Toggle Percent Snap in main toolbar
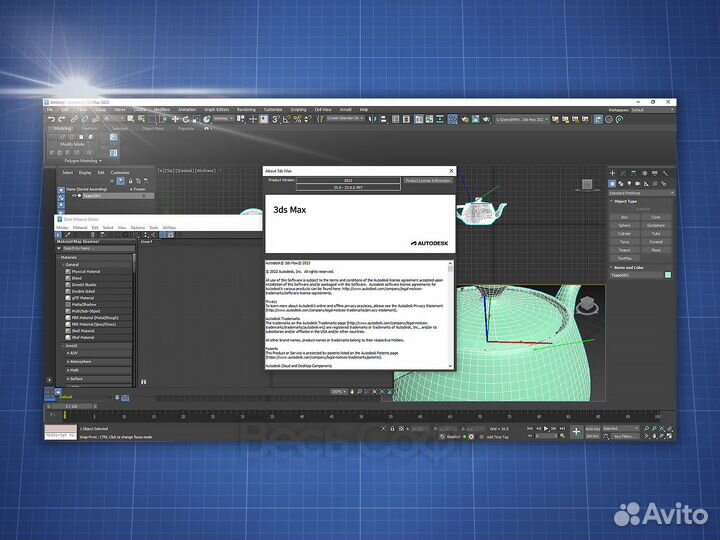The height and width of the screenshot is (540, 720). pos(297,119)
